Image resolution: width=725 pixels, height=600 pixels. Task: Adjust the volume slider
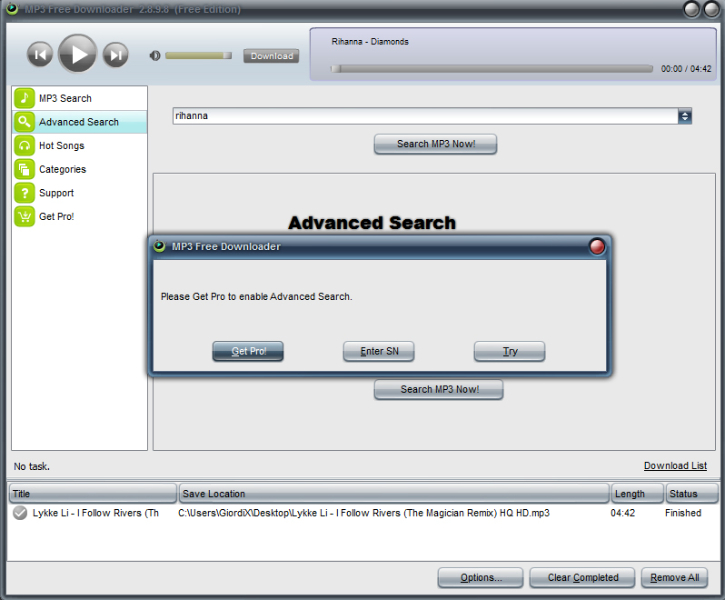[198, 56]
